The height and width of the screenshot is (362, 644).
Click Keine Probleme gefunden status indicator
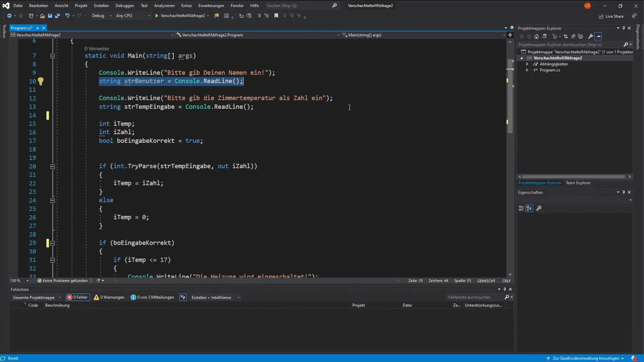(63, 281)
